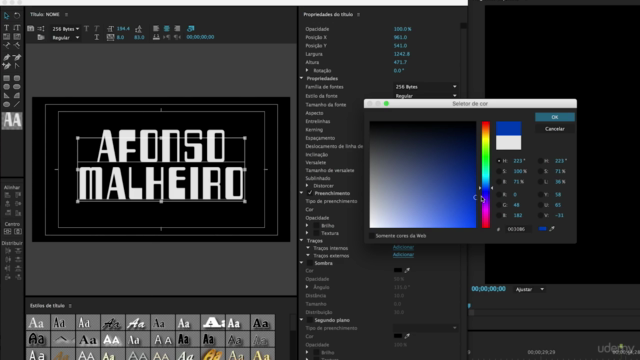640x360 pixels.
Task: Pick the eyedropper in Seletor de cor
Action: click(x=552, y=229)
